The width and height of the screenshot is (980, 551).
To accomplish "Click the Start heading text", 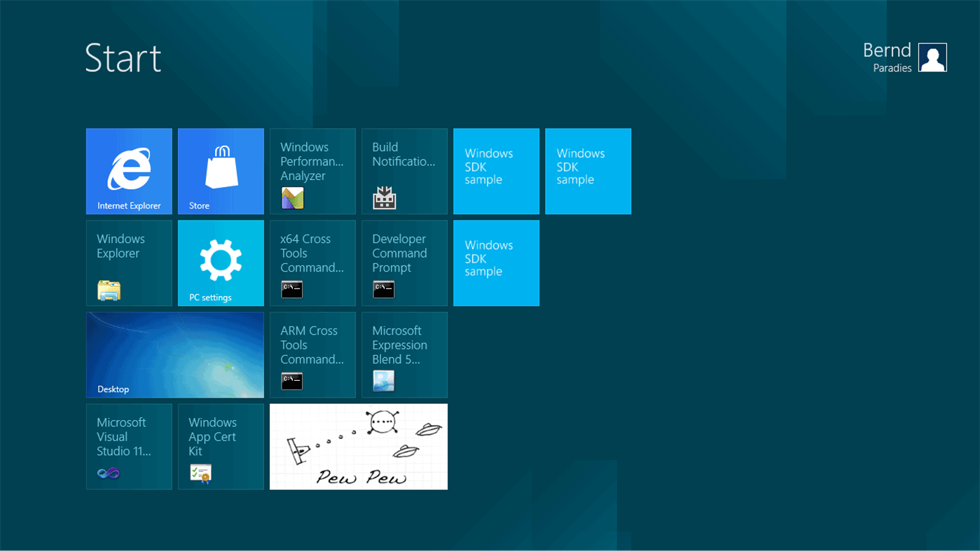I will 123,60.
